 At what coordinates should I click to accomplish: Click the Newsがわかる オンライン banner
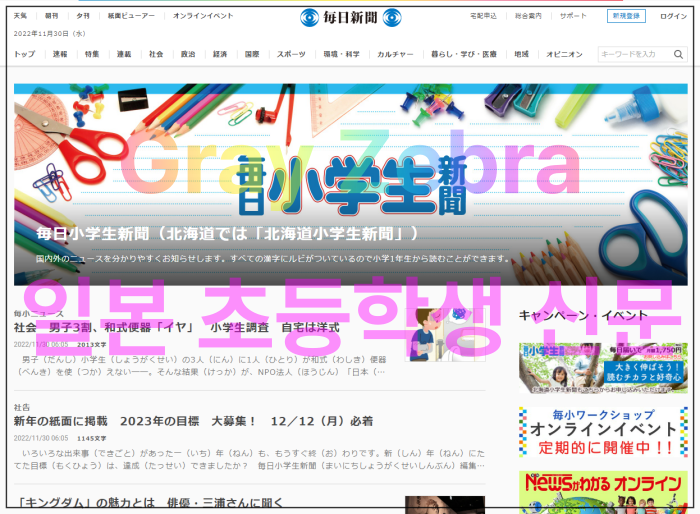coord(603,492)
